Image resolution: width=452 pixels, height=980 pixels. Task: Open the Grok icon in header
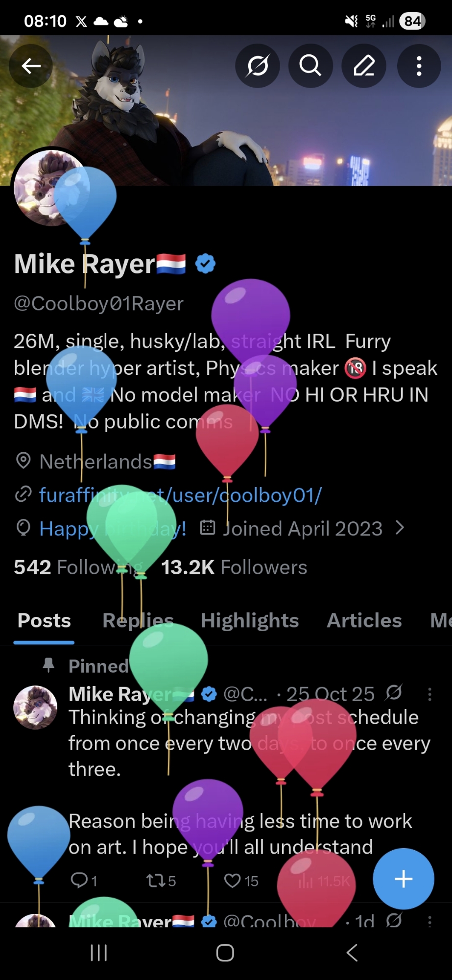(x=258, y=66)
